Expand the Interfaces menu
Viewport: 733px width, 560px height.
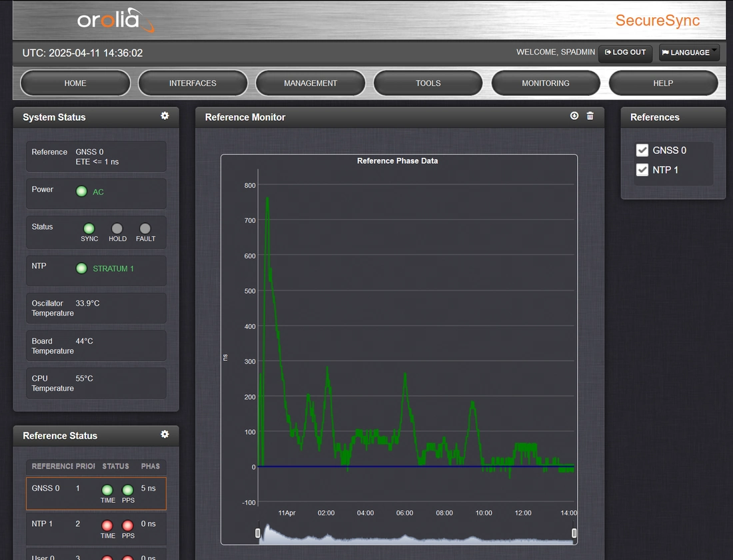(x=193, y=83)
